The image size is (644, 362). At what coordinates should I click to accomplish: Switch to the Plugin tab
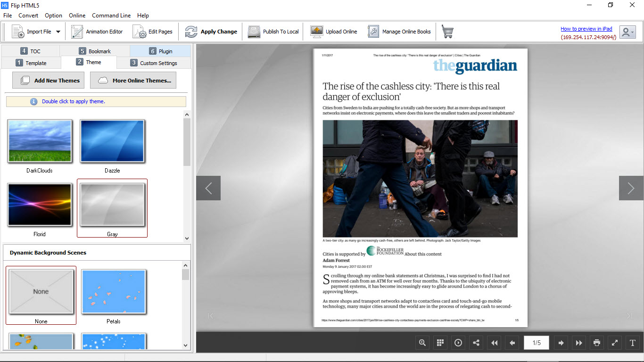point(160,51)
